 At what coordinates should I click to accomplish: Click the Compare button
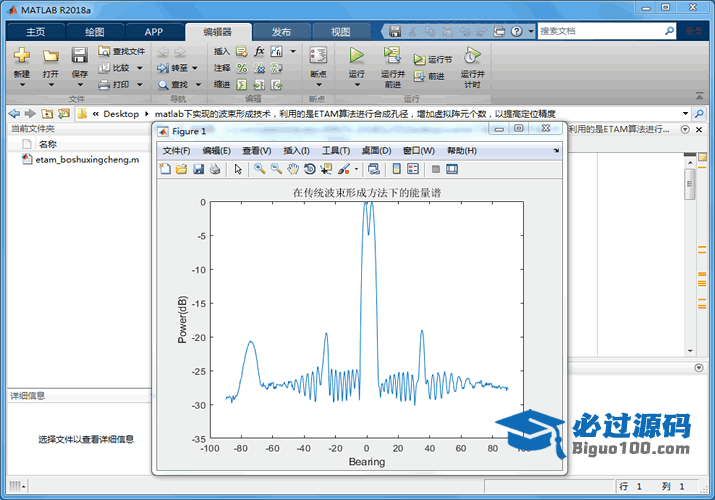pyautogui.click(x=114, y=68)
